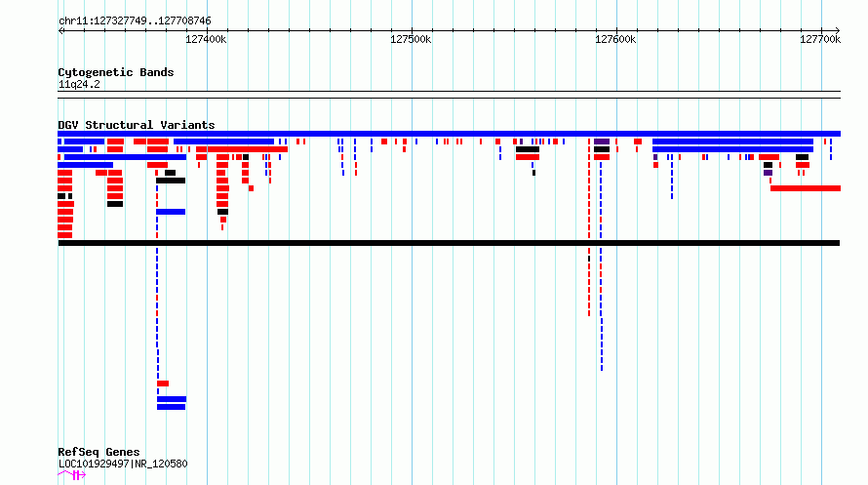868x485 pixels.
Task: Click the cytogenetic band 11q24.2 bar
Action: (x=449, y=95)
